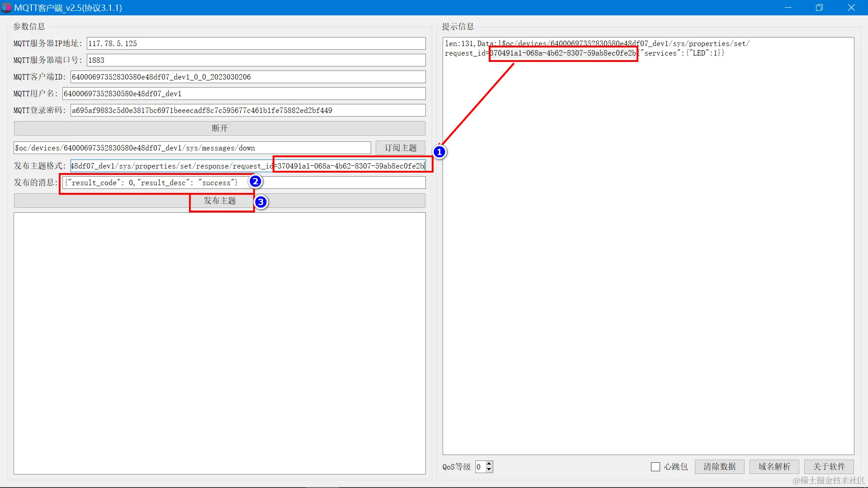Click the publish topic format field
Screen dimensions: 868x488
(x=248, y=166)
